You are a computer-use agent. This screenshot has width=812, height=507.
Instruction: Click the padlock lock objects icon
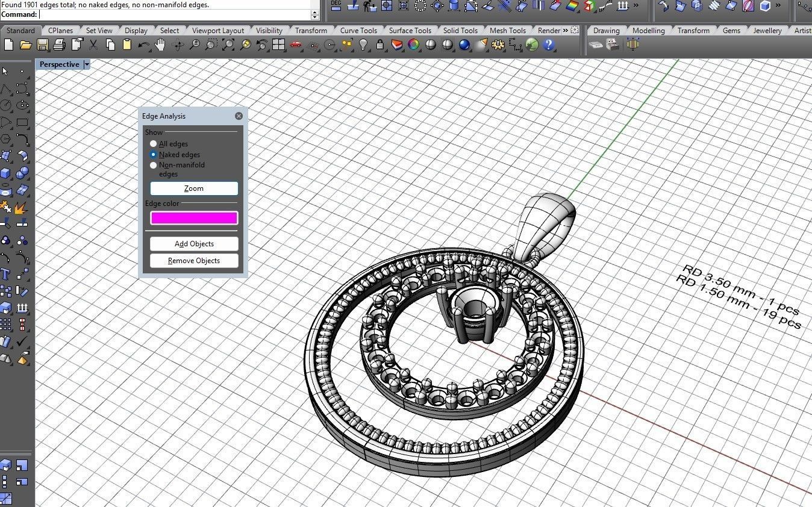click(x=380, y=45)
